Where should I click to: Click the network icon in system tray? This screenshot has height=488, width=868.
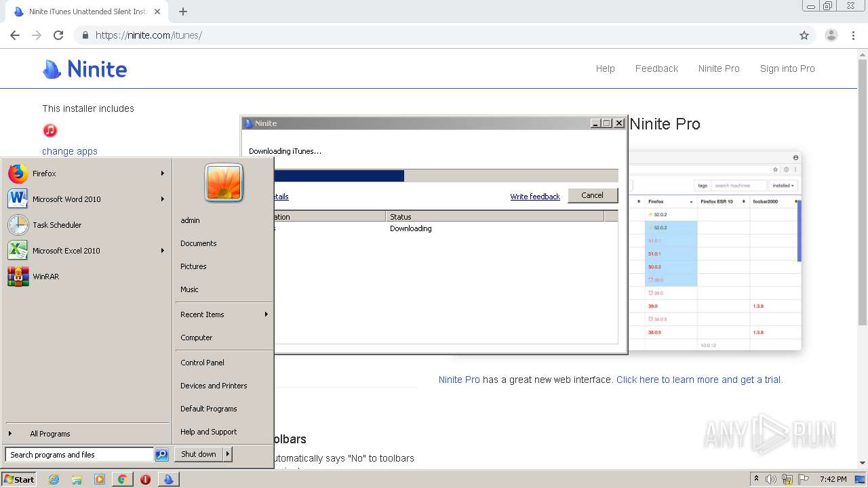[x=787, y=479]
